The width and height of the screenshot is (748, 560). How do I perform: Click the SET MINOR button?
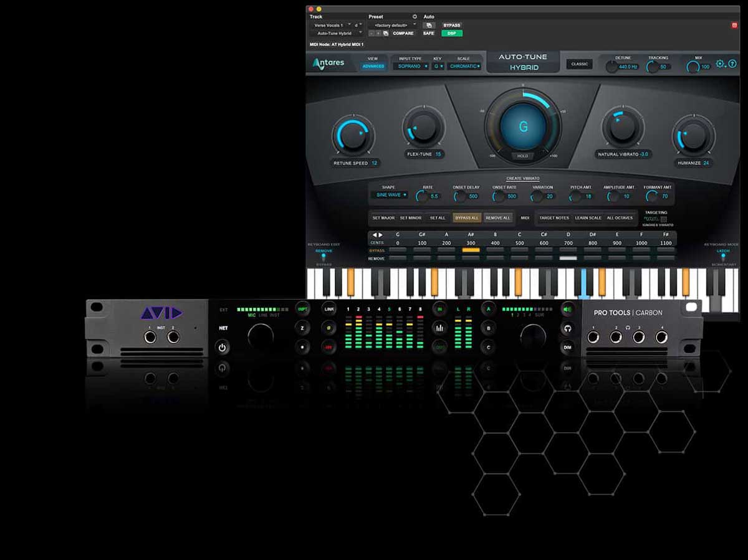click(411, 218)
